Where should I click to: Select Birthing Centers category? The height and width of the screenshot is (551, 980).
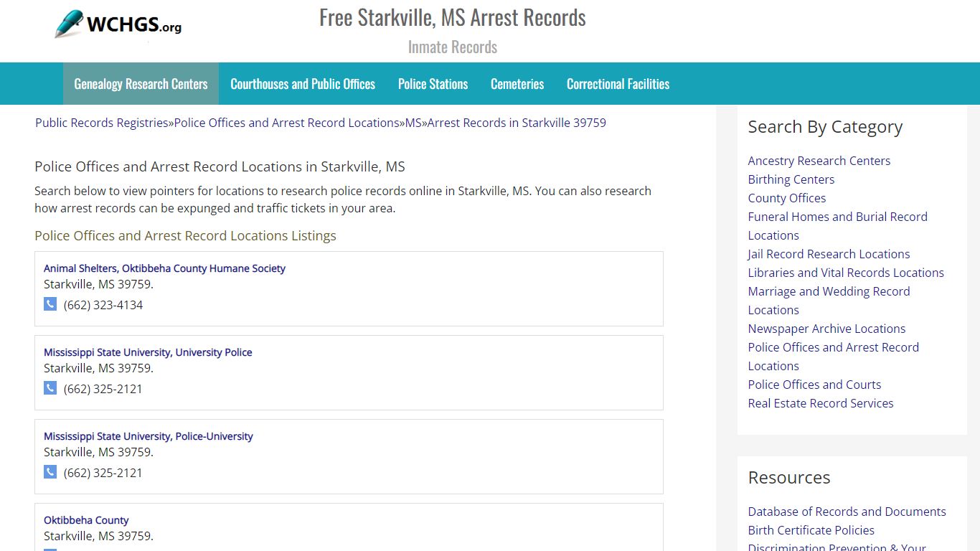pos(791,179)
